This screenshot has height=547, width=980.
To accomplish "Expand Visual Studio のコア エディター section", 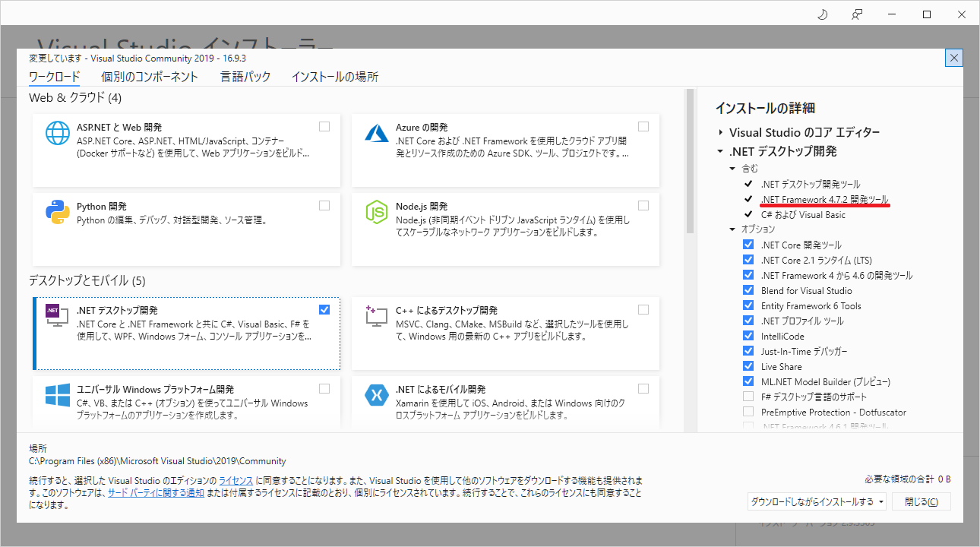I will (720, 132).
